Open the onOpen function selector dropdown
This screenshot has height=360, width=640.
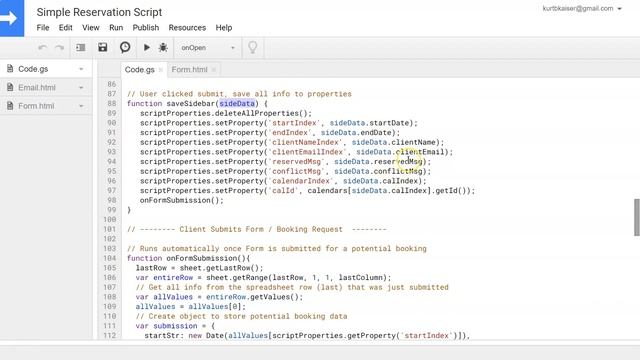tap(208, 48)
